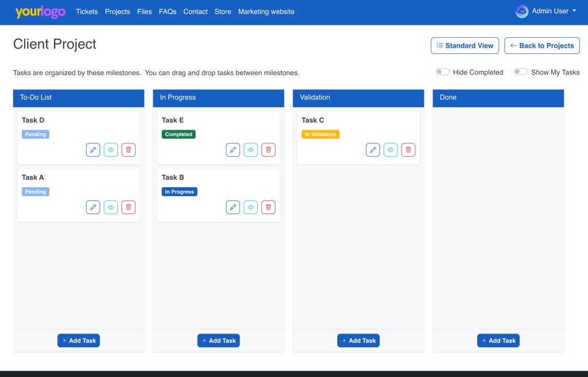
Task: Delete Task C with the trash icon
Action: [x=408, y=150]
